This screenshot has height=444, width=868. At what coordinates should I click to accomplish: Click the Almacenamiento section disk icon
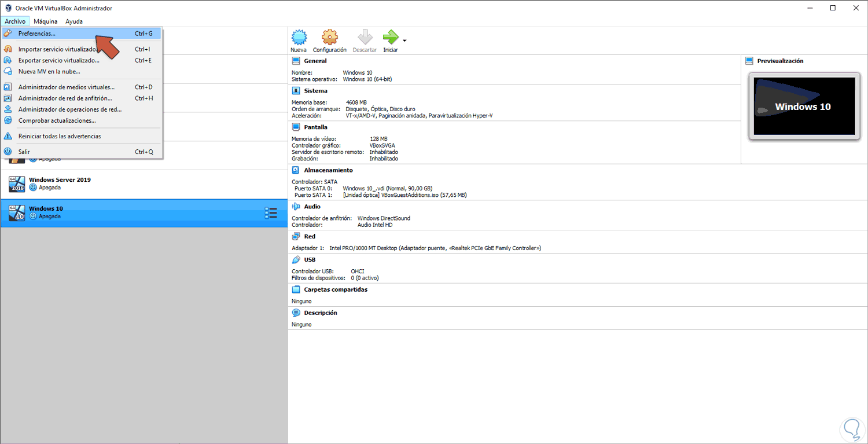click(x=296, y=170)
